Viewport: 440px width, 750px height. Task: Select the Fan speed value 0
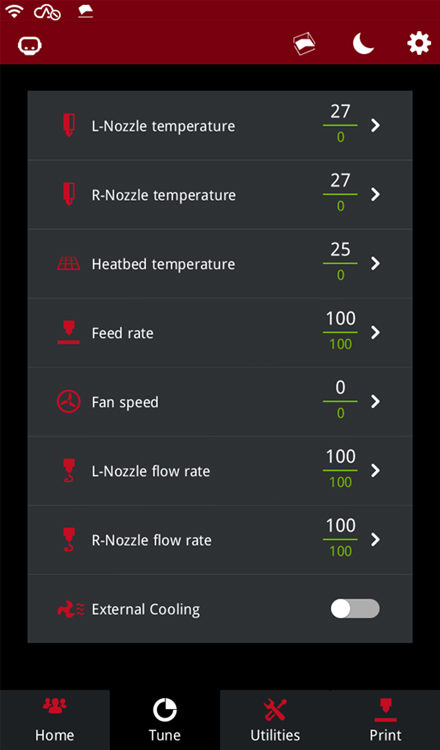340,387
